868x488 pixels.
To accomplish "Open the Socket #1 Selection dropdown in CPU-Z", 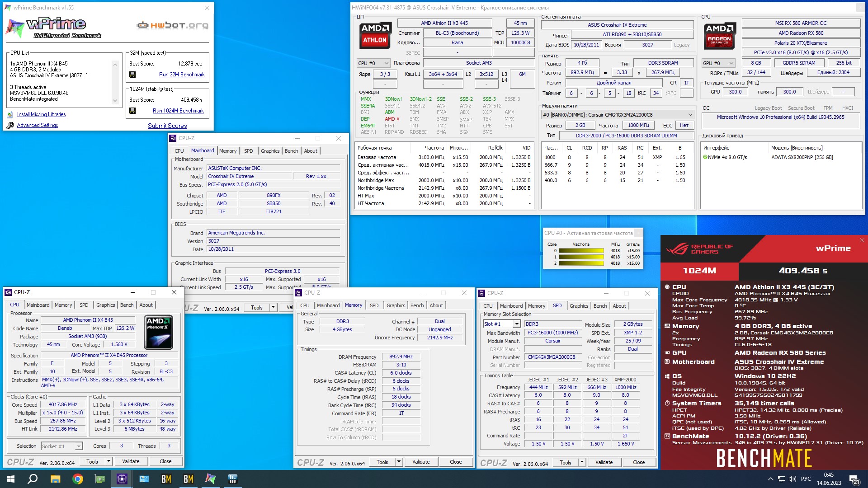I will point(61,446).
